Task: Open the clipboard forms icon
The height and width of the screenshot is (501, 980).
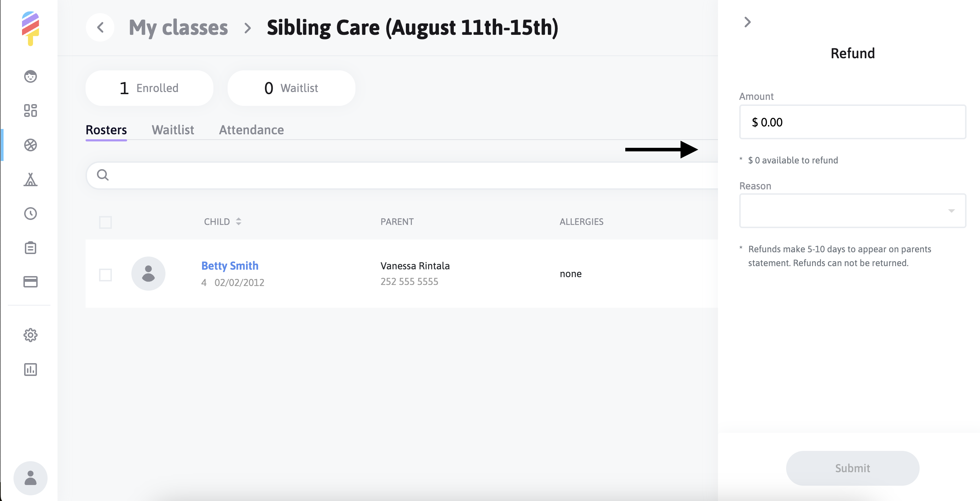Action: [31, 248]
